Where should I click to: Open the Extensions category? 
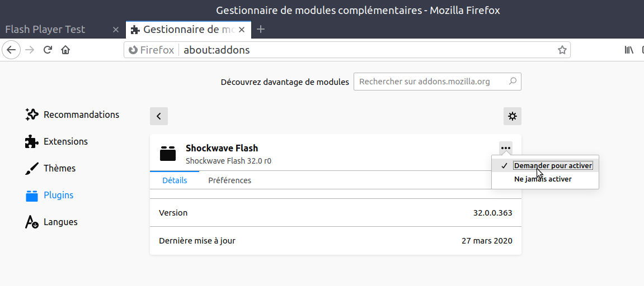tap(65, 141)
